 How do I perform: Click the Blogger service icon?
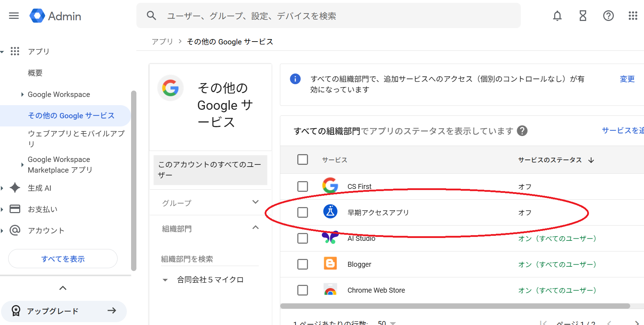(x=330, y=264)
